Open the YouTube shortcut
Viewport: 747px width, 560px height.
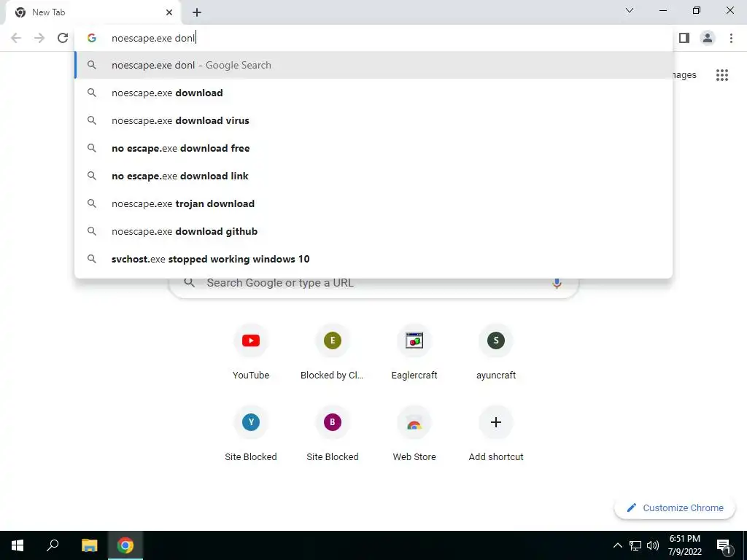251,351
